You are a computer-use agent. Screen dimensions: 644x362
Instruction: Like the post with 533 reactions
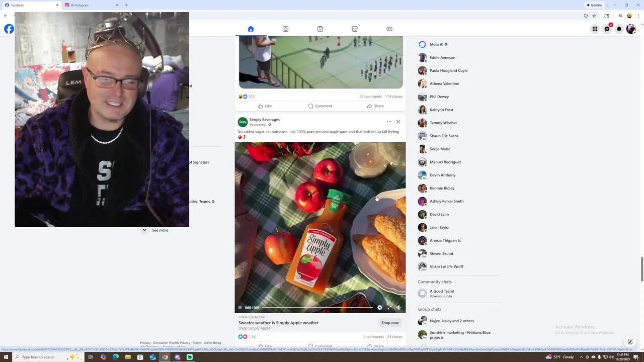click(x=265, y=106)
